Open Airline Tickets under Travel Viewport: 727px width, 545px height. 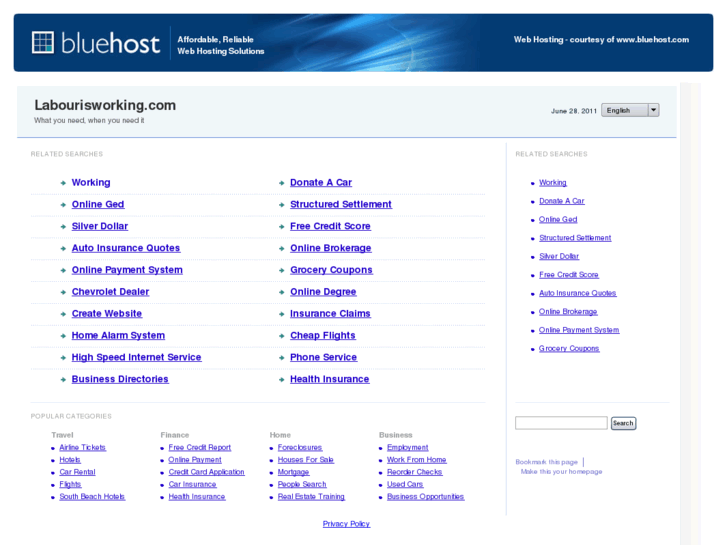coord(83,448)
